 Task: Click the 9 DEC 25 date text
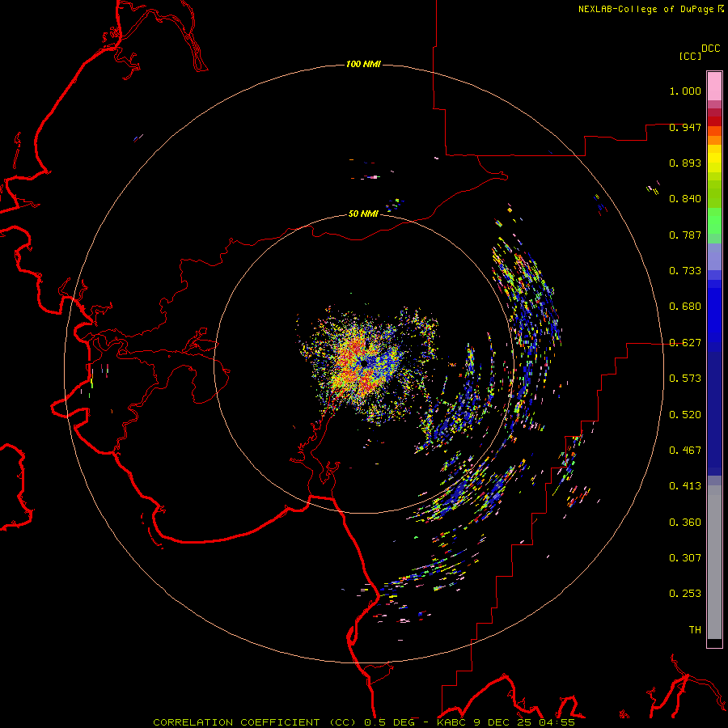pos(503,722)
